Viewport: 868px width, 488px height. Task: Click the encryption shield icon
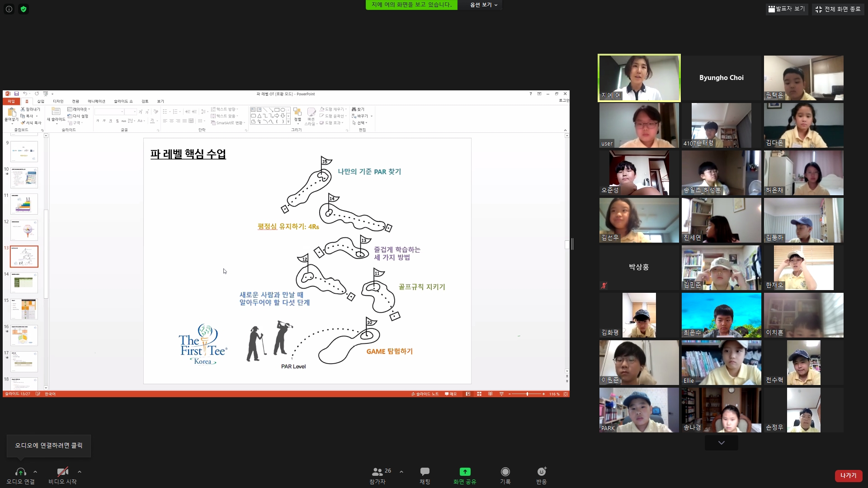pos(24,9)
